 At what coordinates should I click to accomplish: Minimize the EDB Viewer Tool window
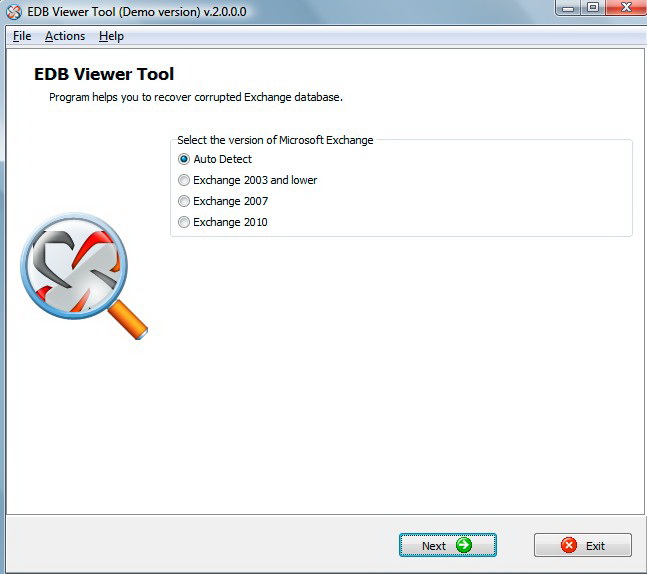point(568,7)
